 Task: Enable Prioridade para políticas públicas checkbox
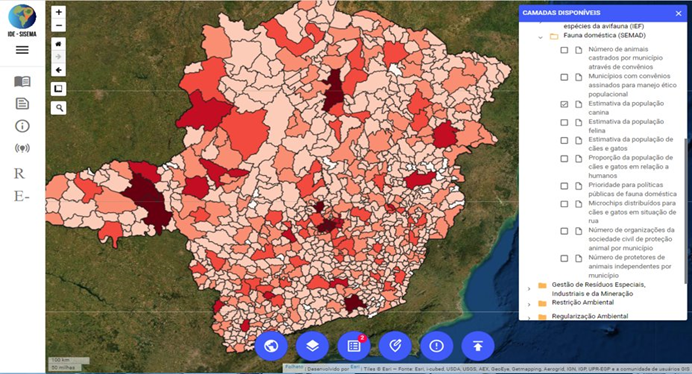tap(564, 186)
